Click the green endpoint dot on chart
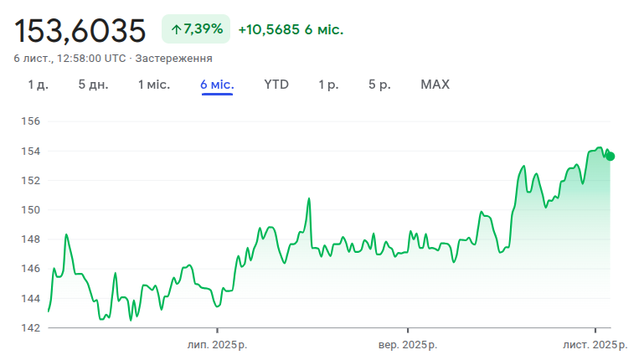The width and height of the screenshot is (644, 360). pyautogui.click(x=610, y=156)
